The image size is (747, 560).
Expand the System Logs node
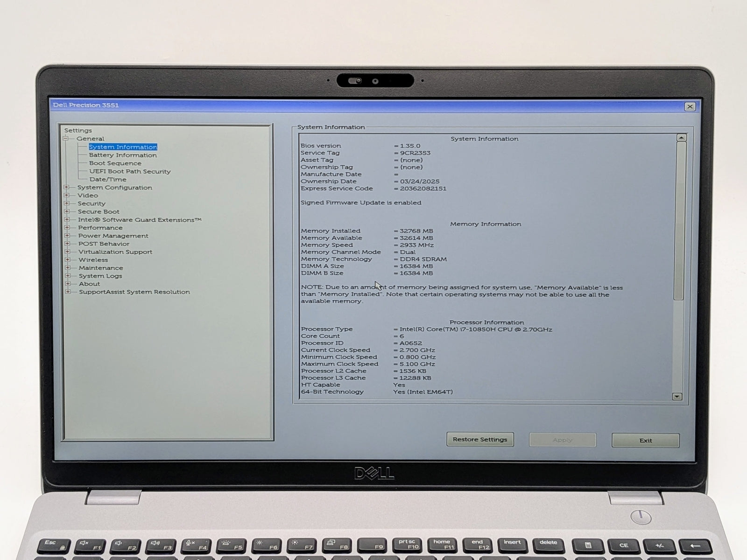pyautogui.click(x=68, y=276)
